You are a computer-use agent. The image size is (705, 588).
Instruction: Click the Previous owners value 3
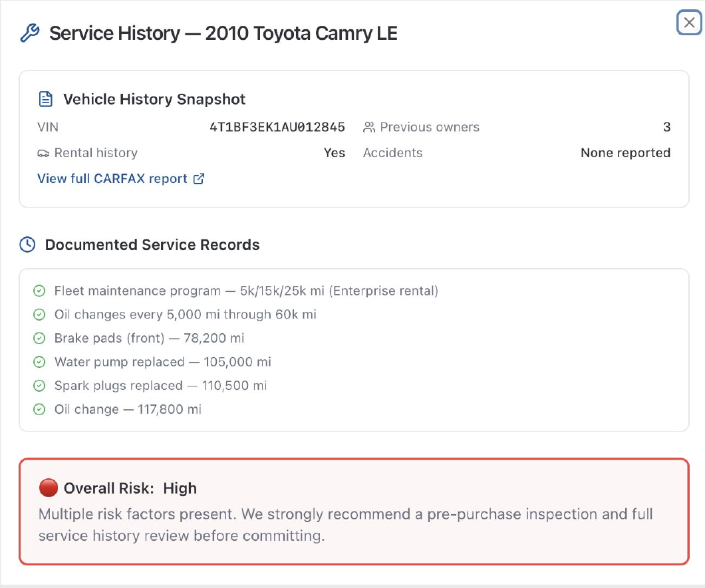click(667, 127)
